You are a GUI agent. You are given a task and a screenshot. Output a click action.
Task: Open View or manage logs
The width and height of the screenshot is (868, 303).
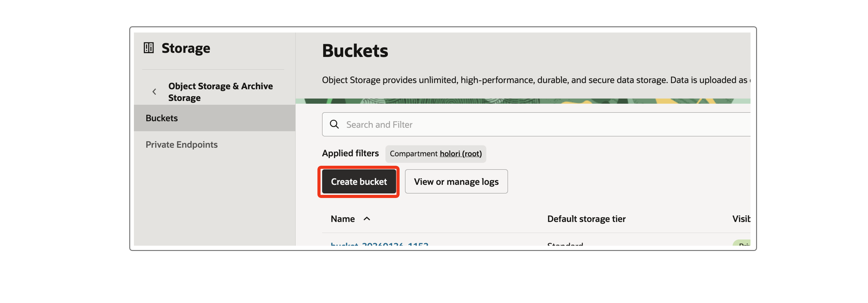(456, 182)
